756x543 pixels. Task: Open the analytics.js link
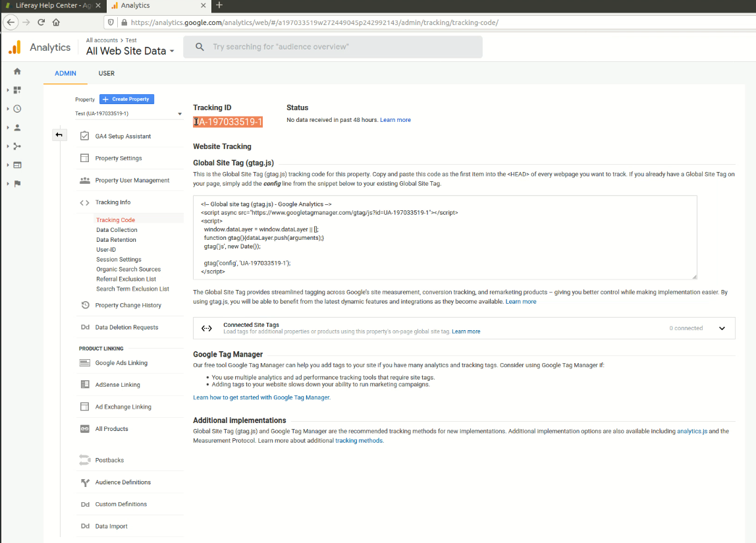coord(692,432)
